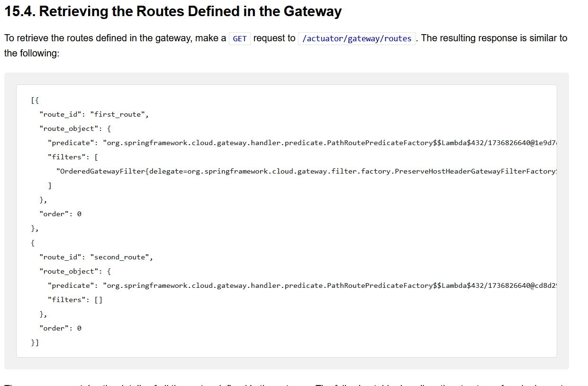Click the paragraph text "the following:"
Screen dimensions: 588x386
click(x=32, y=53)
